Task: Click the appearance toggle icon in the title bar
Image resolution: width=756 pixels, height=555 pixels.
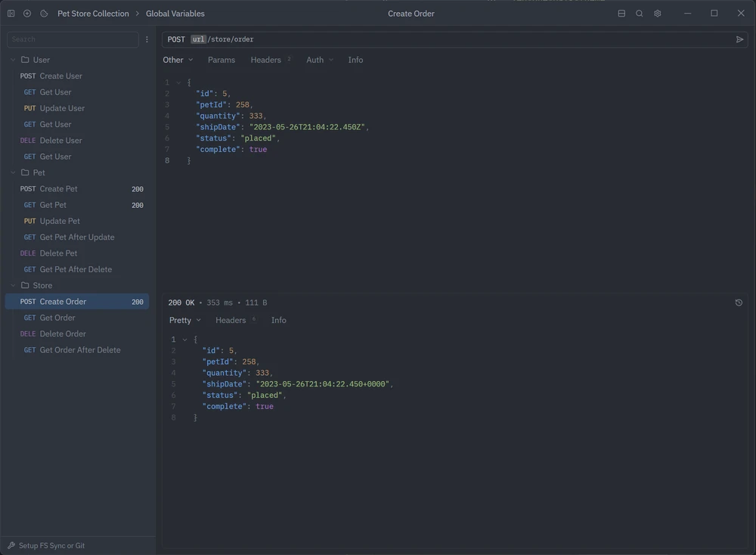Action: tap(44, 14)
